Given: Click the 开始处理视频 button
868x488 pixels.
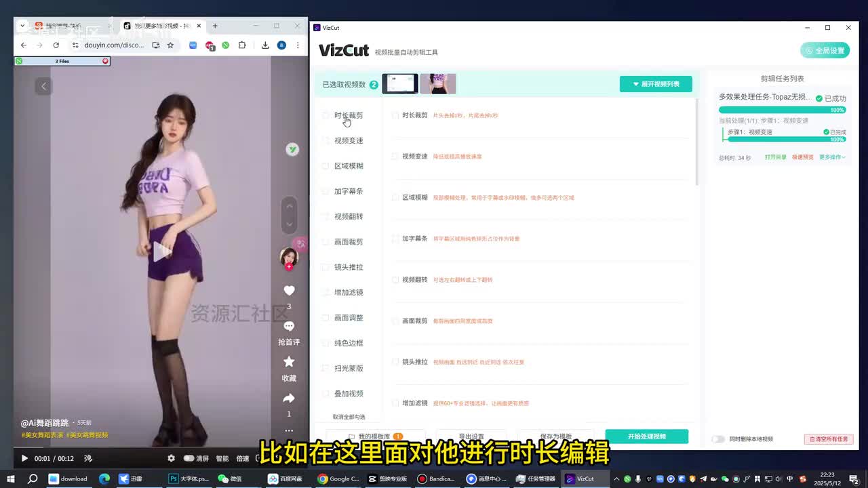Looking at the screenshot, I should [x=646, y=436].
